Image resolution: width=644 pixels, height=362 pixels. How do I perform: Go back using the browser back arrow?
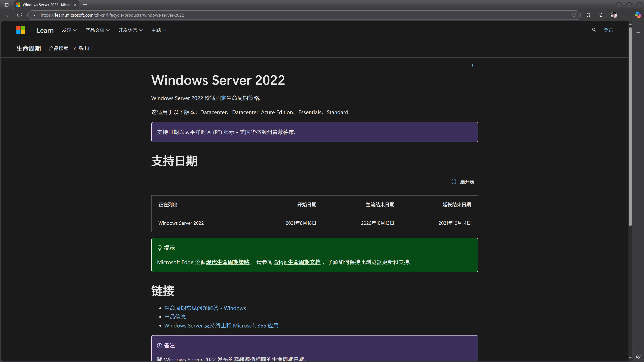(x=8, y=15)
